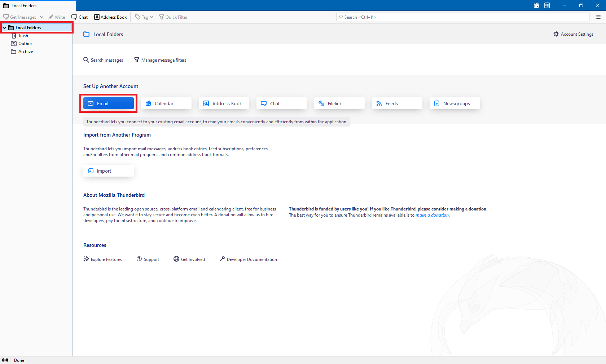
Task: Select the Trash folder
Action: point(23,36)
